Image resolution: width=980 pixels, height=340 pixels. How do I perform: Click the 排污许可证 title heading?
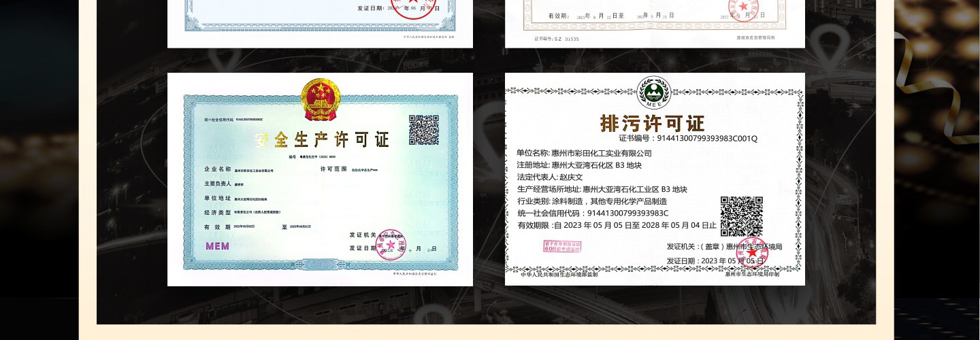652,124
